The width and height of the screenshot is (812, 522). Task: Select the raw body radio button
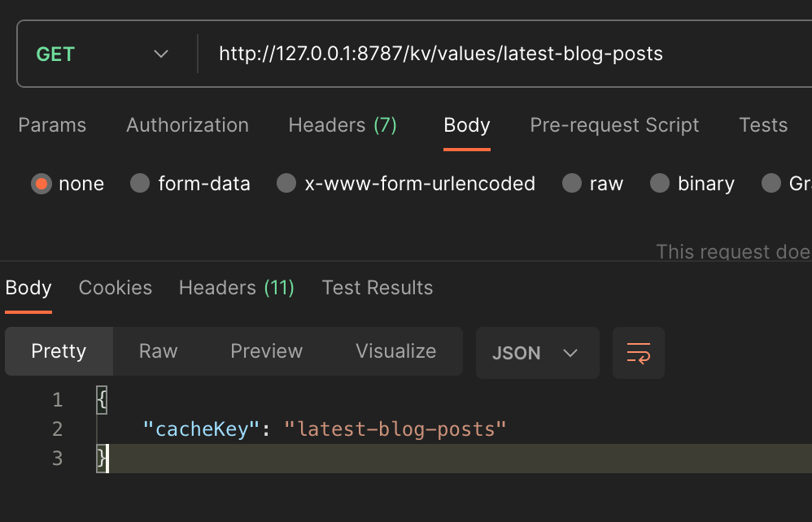point(572,183)
